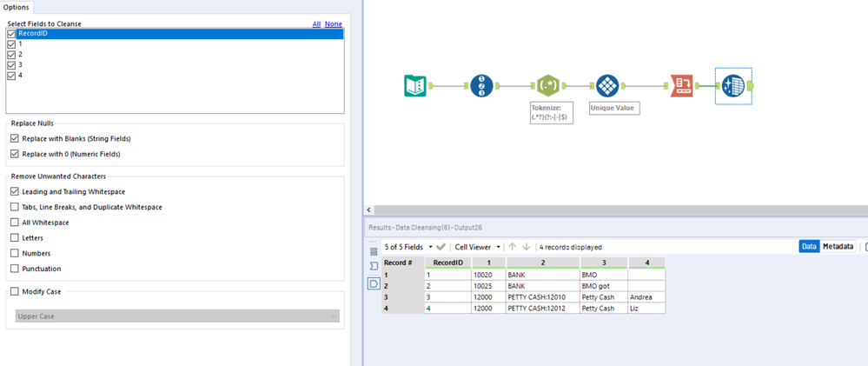Click the output anchor of Data Cleansing tool
This screenshot has width=868, height=366.
click(750, 86)
